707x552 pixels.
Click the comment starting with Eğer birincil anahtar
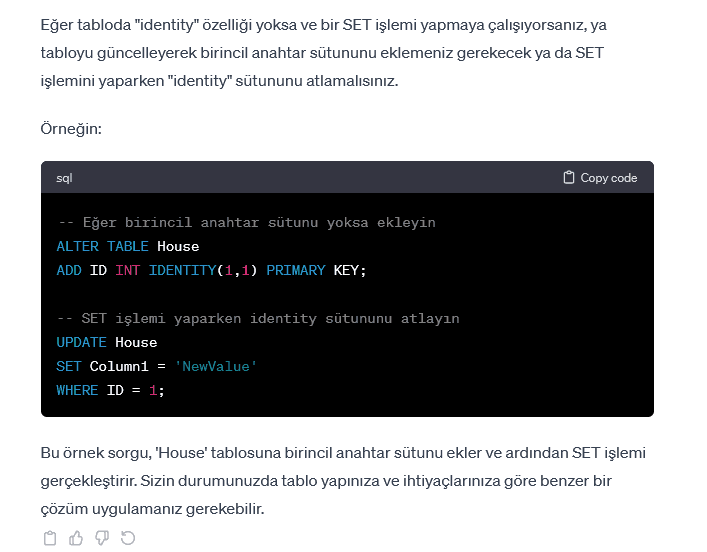pos(246,222)
